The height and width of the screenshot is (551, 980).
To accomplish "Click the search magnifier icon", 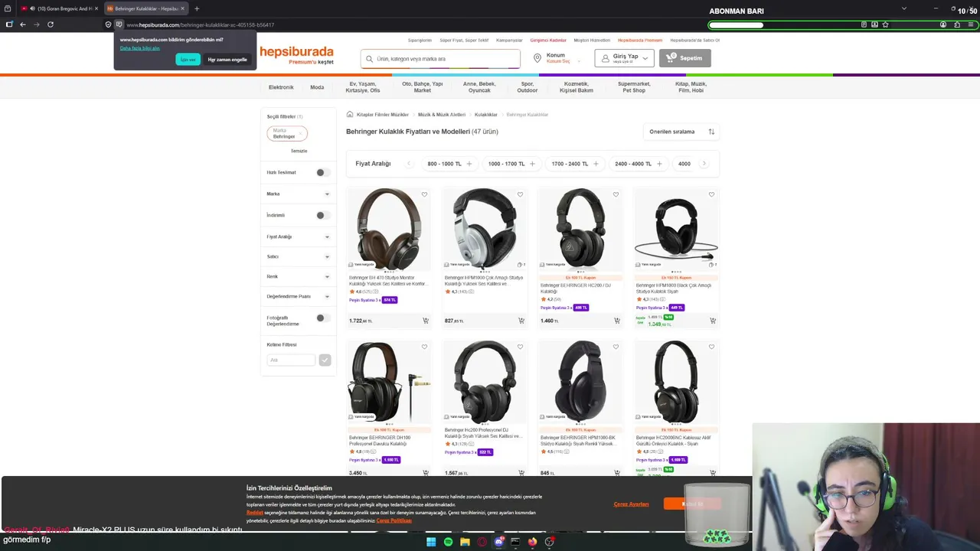I will (x=370, y=59).
